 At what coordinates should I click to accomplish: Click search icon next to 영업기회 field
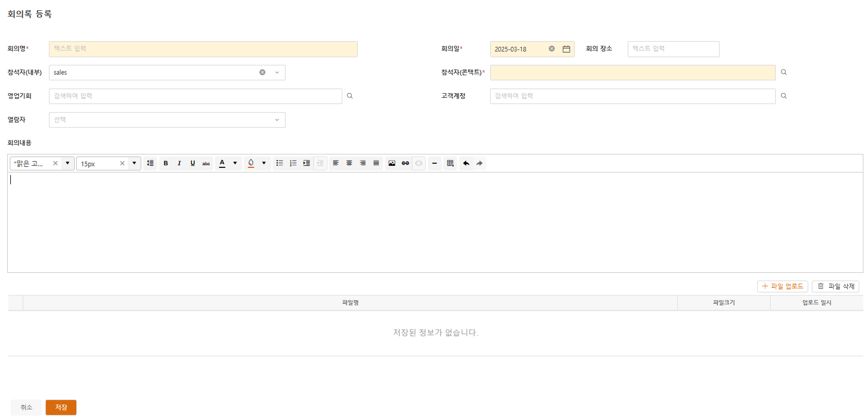coord(349,96)
